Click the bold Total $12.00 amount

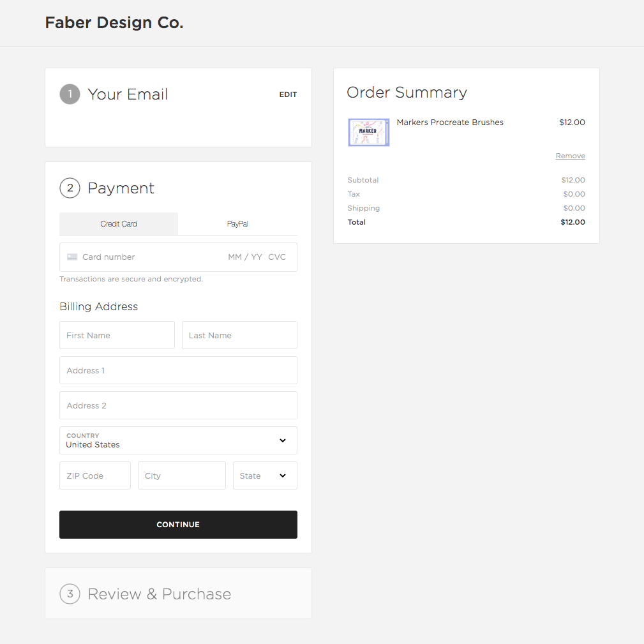click(x=573, y=222)
